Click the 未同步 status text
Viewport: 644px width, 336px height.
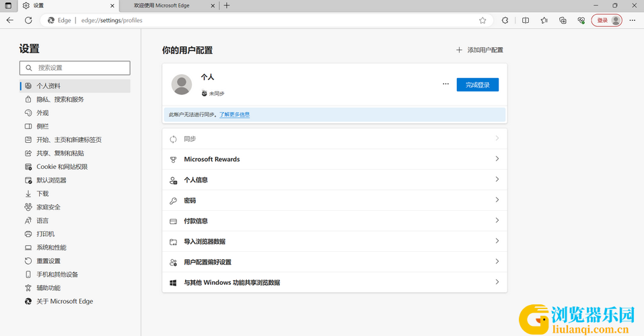point(217,94)
